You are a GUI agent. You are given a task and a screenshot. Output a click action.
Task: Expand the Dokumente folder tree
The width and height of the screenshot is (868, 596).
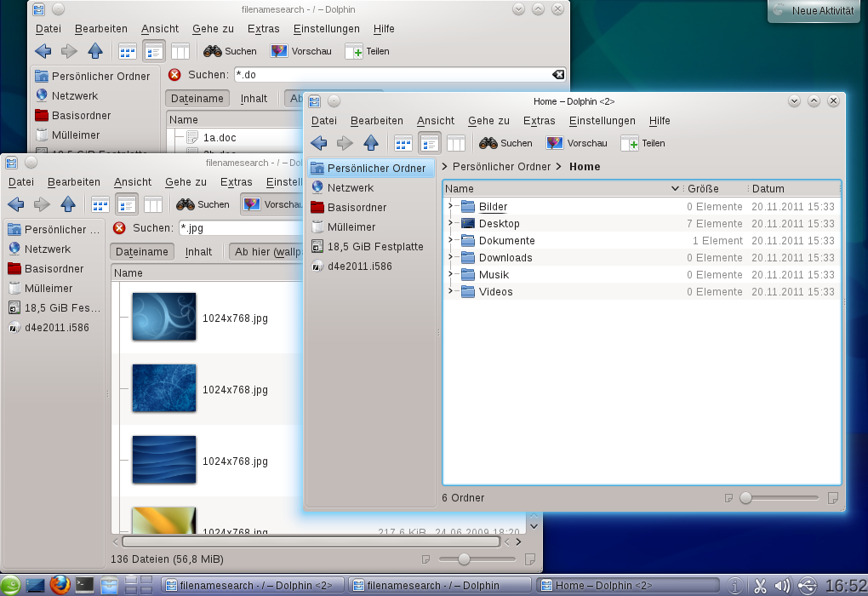(x=451, y=240)
